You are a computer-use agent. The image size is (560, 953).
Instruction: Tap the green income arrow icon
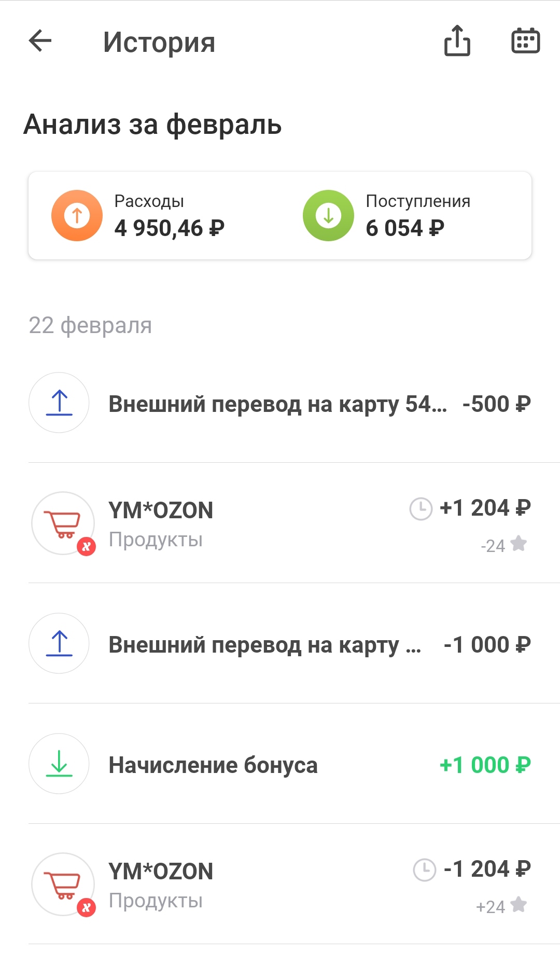[328, 215]
